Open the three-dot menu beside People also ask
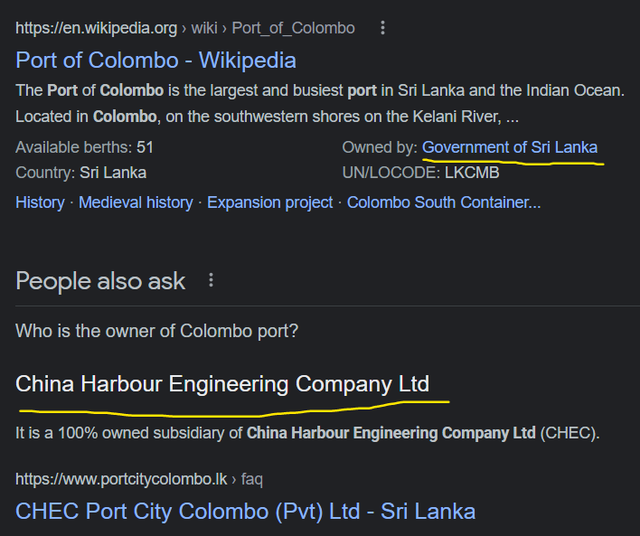This screenshot has width=640, height=536. [211, 280]
